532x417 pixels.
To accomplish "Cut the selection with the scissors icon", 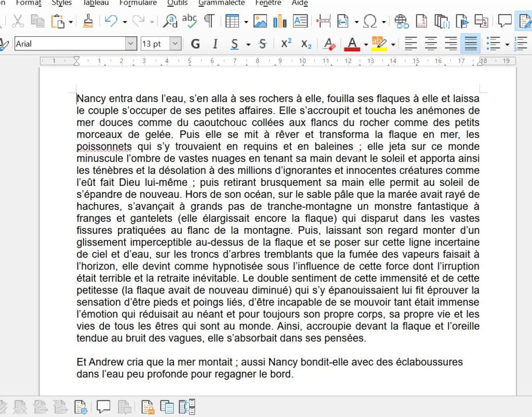I will (18, 21).
